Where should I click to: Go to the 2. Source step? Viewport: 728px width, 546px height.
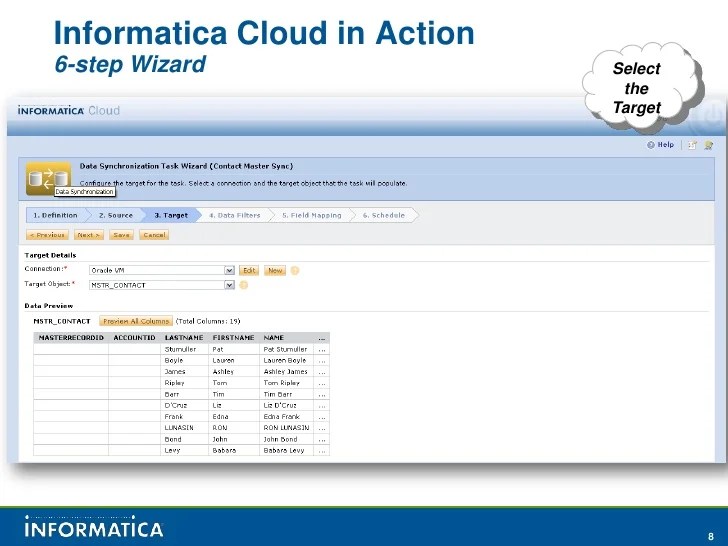pos(116,215)
